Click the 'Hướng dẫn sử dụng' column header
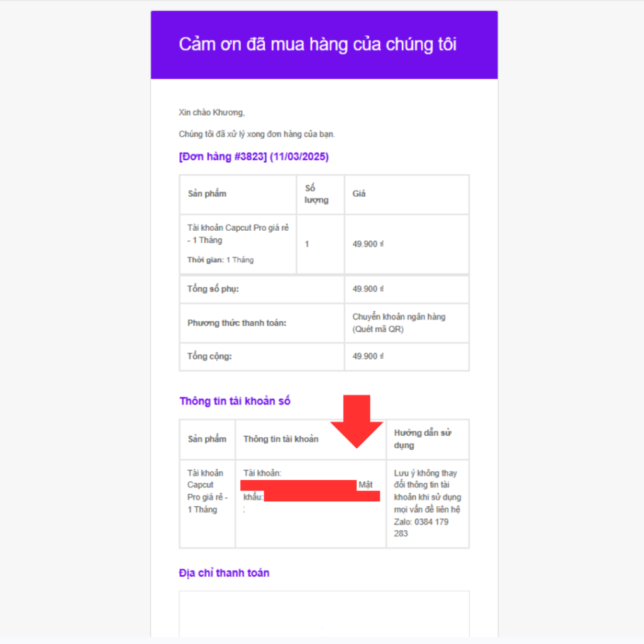This screenshot has width=644, height=644. 423,438
